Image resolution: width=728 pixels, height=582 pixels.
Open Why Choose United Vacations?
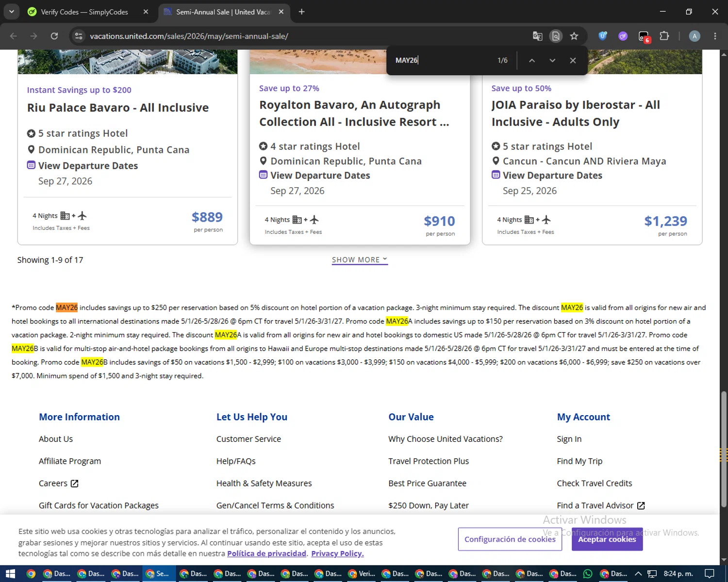pyautogui.click(x=446, y=439)
